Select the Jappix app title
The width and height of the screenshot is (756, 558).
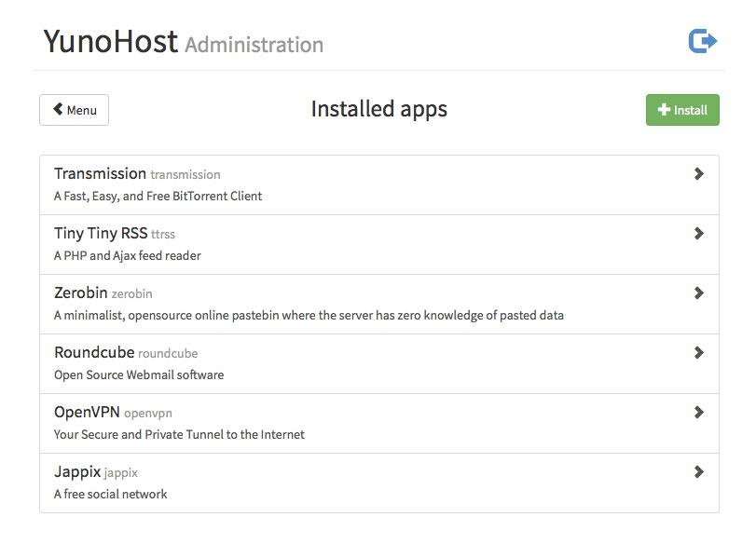(77, 471)
